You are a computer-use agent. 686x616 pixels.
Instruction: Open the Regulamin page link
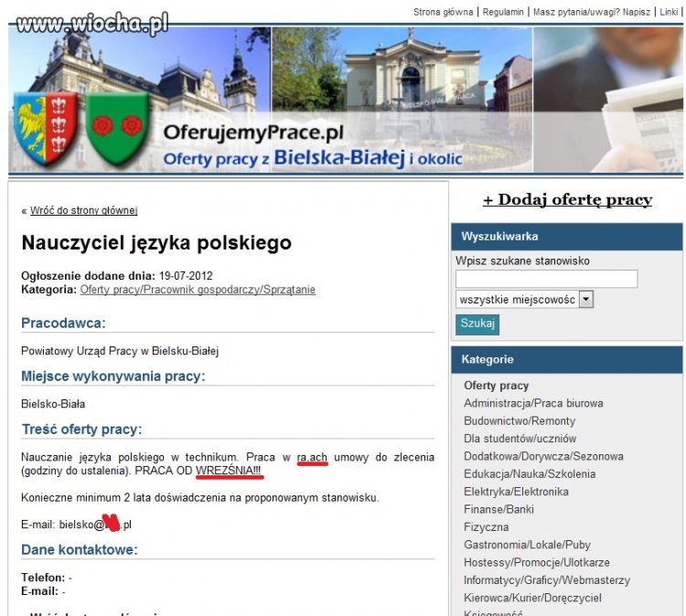click(503, 12)
